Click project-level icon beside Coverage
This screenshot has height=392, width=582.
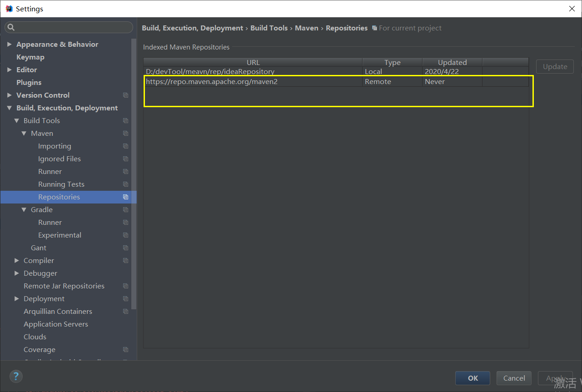(125, 350)
